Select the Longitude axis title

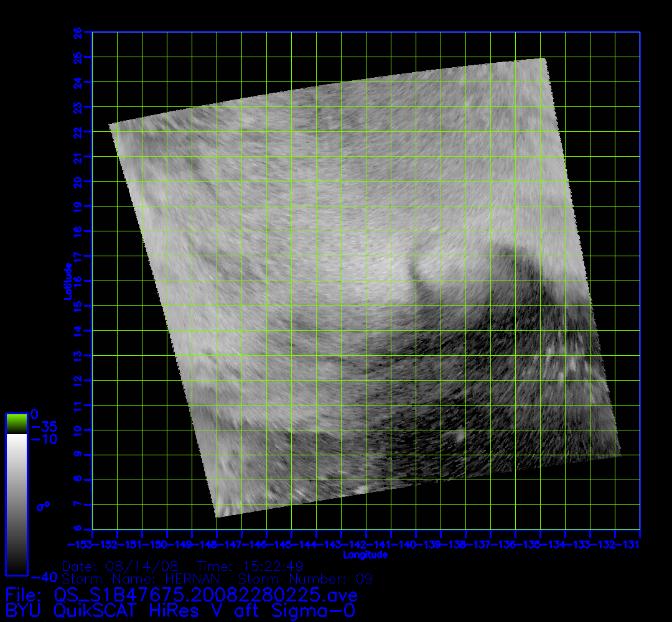click(365, 554)
